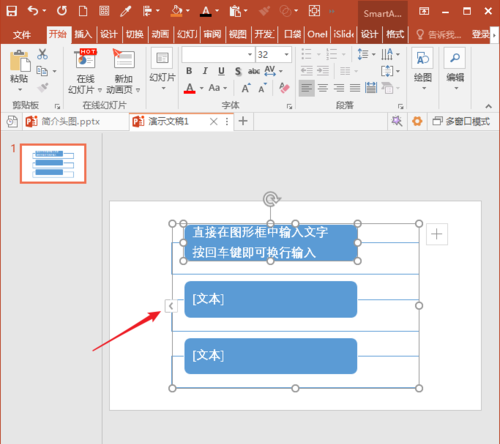Click the plus button beside SmartArt graphic
The width and height of the screenshot is (500, 444).
(x=437, y=234)
